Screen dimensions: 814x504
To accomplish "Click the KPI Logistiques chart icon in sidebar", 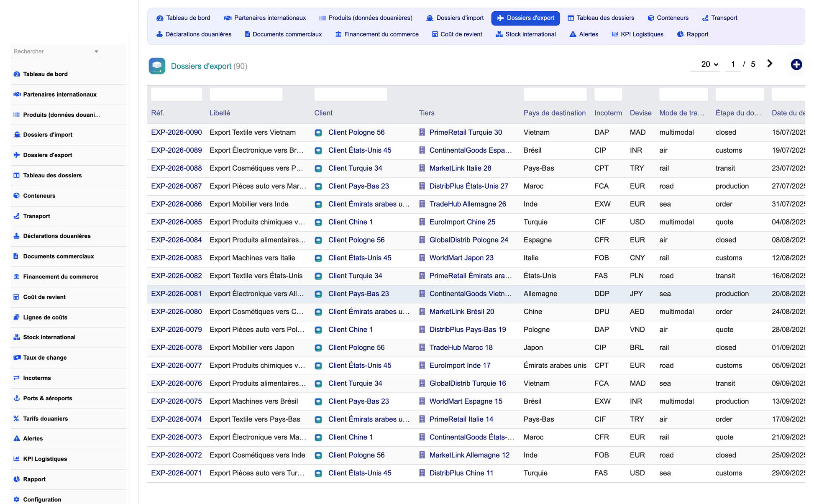I will coord(17,459).
